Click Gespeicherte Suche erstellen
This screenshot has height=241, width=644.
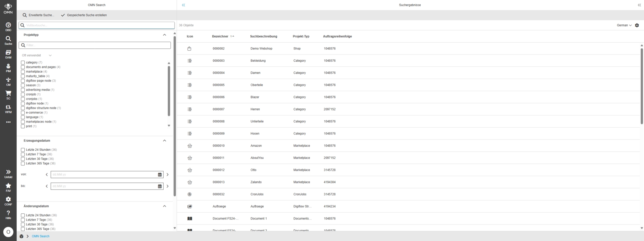pyautogui.click(x=84, y=15)
